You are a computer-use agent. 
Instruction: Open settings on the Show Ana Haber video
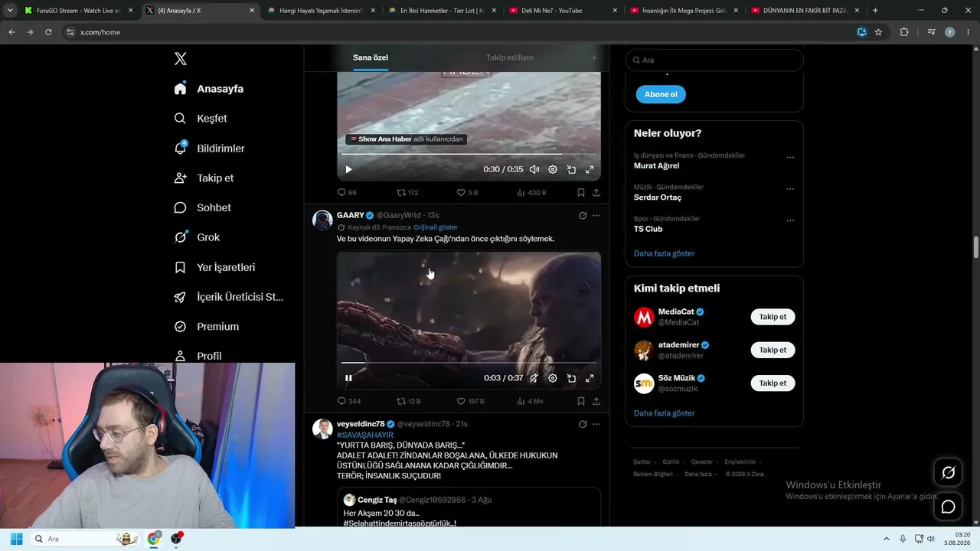pos(553,170)
